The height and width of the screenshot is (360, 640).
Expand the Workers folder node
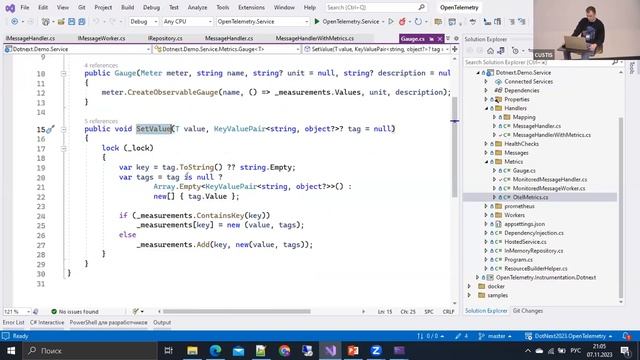click(486, 215)
